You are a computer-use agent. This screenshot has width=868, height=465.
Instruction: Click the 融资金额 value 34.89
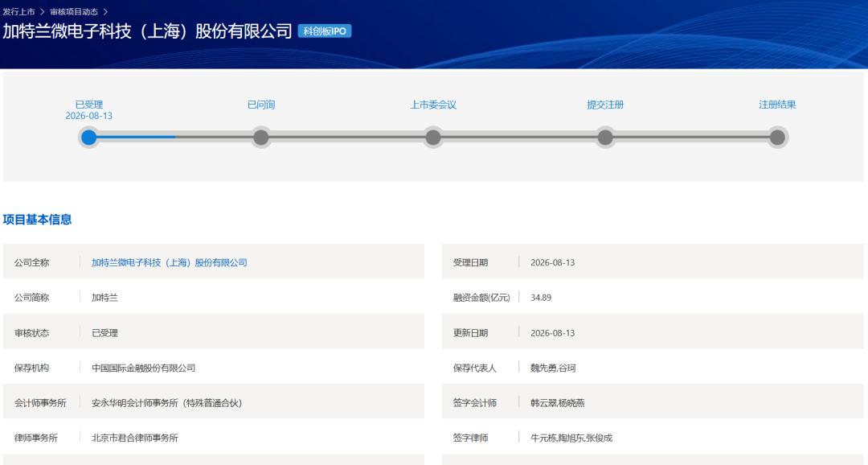pyautogui.click(x=541, y=298)
